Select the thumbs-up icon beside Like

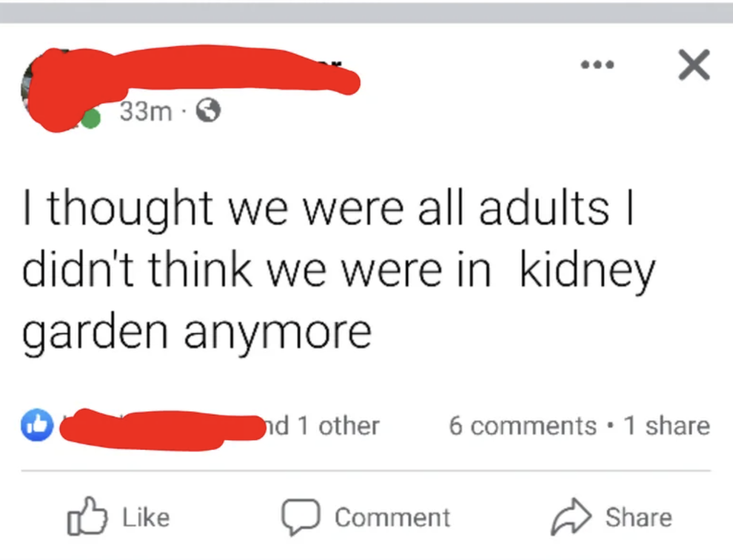[87, 517]
